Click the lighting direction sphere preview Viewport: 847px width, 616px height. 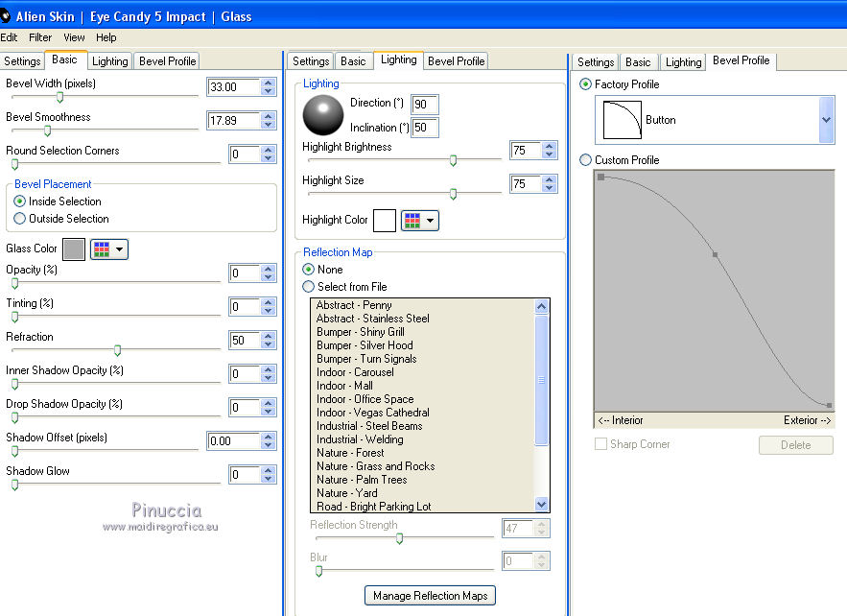[323, 115]
